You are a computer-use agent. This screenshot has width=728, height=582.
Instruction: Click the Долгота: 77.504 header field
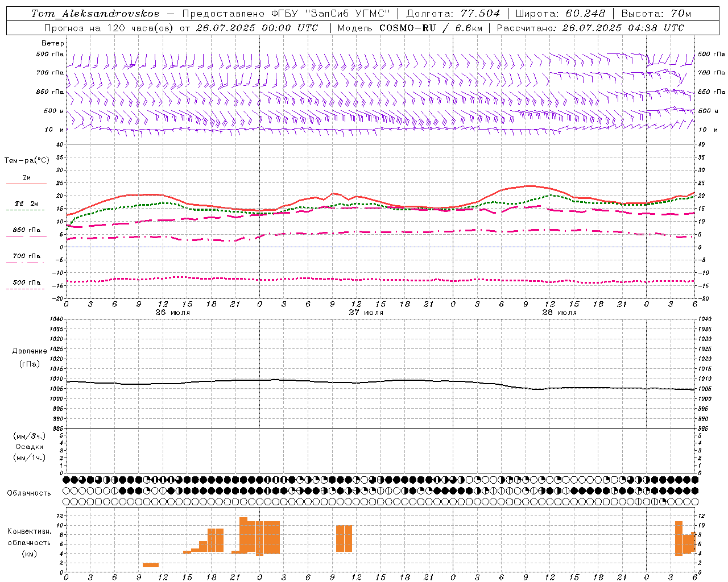point(453,14)
